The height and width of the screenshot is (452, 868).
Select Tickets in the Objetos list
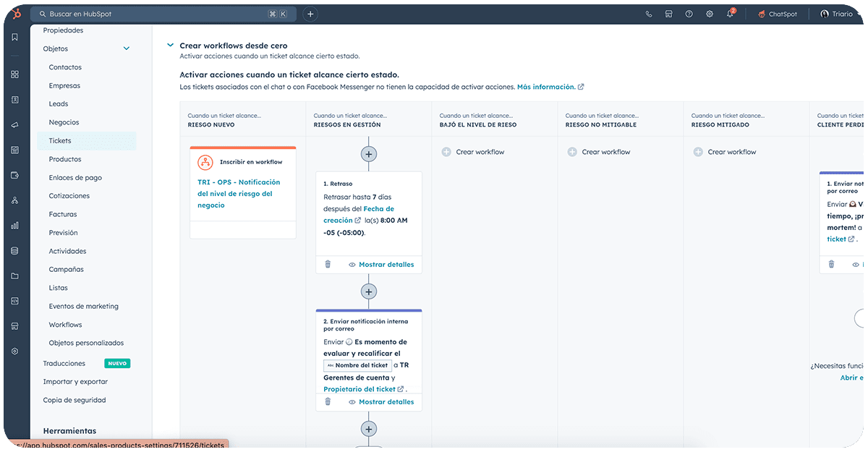click(x=87, y=141)
